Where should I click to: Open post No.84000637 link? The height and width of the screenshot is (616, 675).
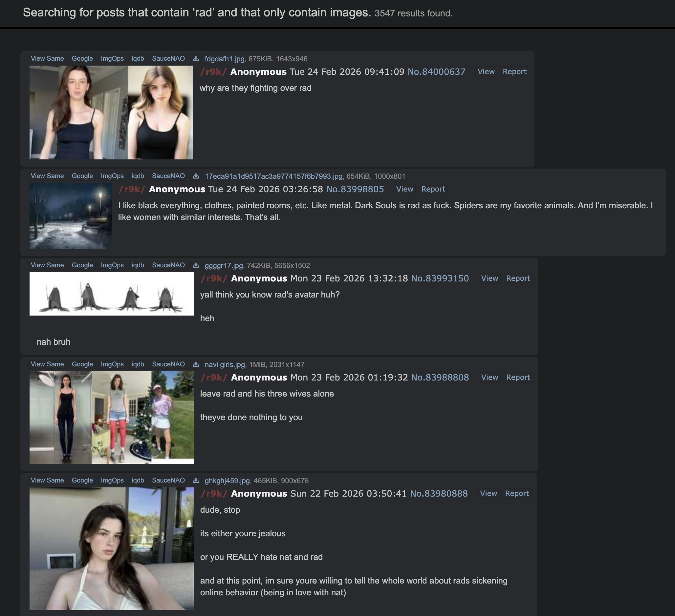pyautogui.click(x=436, y=72)
